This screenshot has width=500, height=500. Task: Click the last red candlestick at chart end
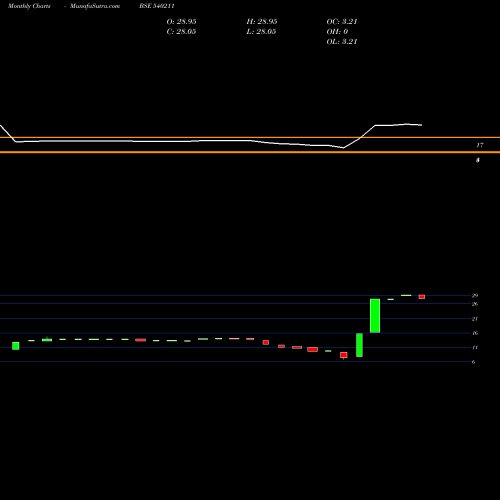(422, 297)
